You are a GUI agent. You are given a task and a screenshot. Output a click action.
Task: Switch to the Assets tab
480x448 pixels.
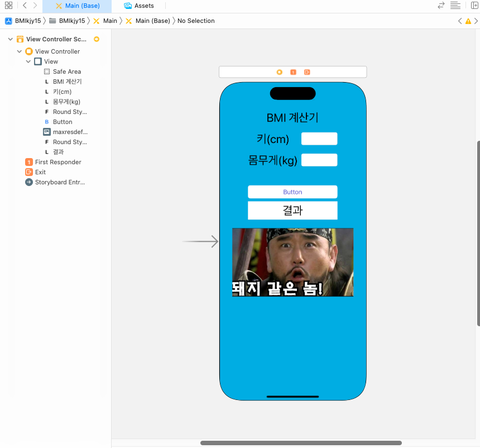tap(138, 6)
